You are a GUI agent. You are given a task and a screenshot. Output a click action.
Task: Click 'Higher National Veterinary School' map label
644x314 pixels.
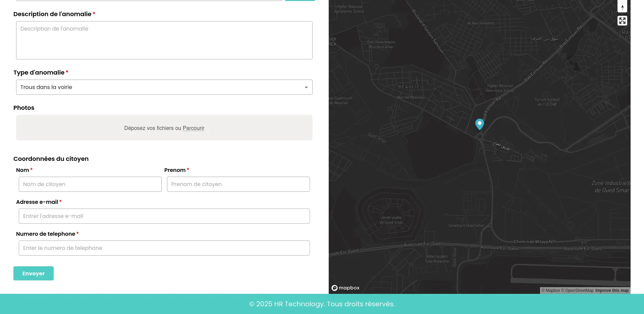(500, 88)
